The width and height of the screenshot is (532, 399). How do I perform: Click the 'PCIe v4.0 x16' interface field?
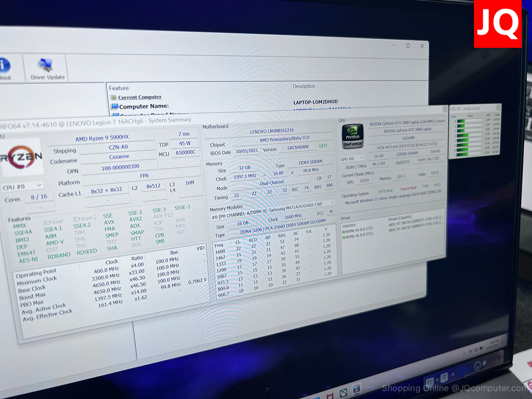pyautogui.click(x=407, y=145)
